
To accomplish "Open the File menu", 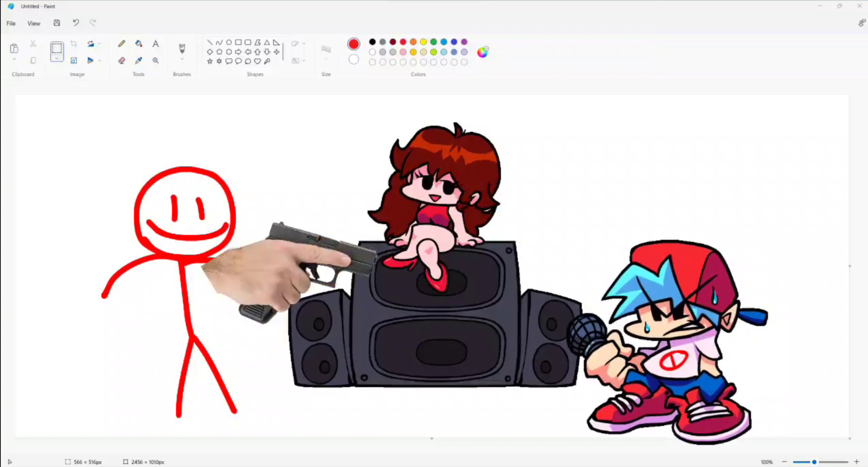I will pyautogui.click(x=11, y=23).
